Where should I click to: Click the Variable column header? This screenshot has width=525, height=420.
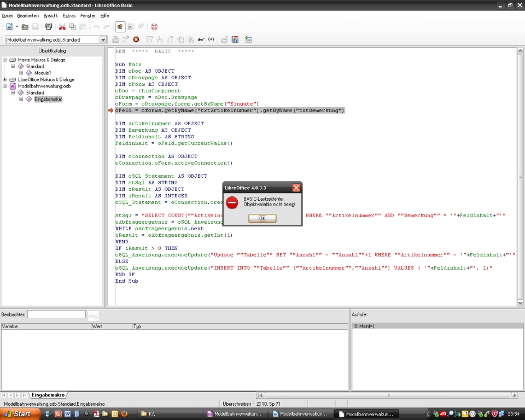pyautogui.click(x=46, y=326)
